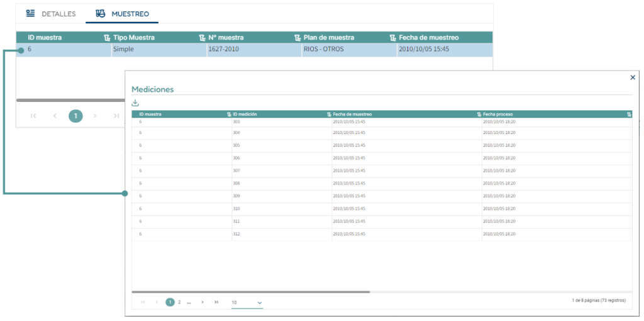Switch to the DETALLES tab
Image resolution: width=644 pixels, height=321 pixels.
pyautogui.click(x=51, y=14)
